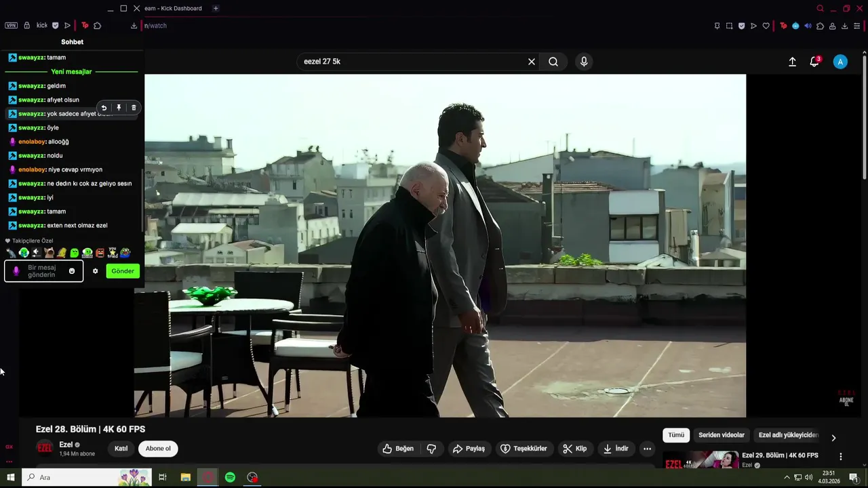
Task: Open the snapshot tool in browser toolbar
Action: pyautogui.click(x=730, y=26)
